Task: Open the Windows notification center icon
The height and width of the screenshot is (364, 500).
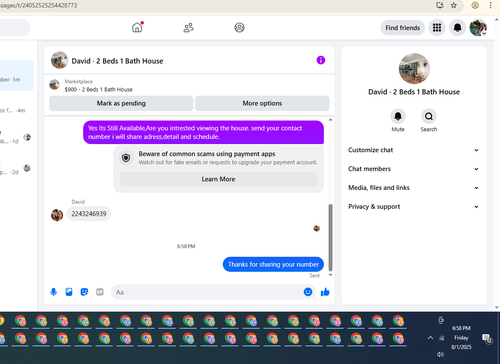Action: pos(487,338)
